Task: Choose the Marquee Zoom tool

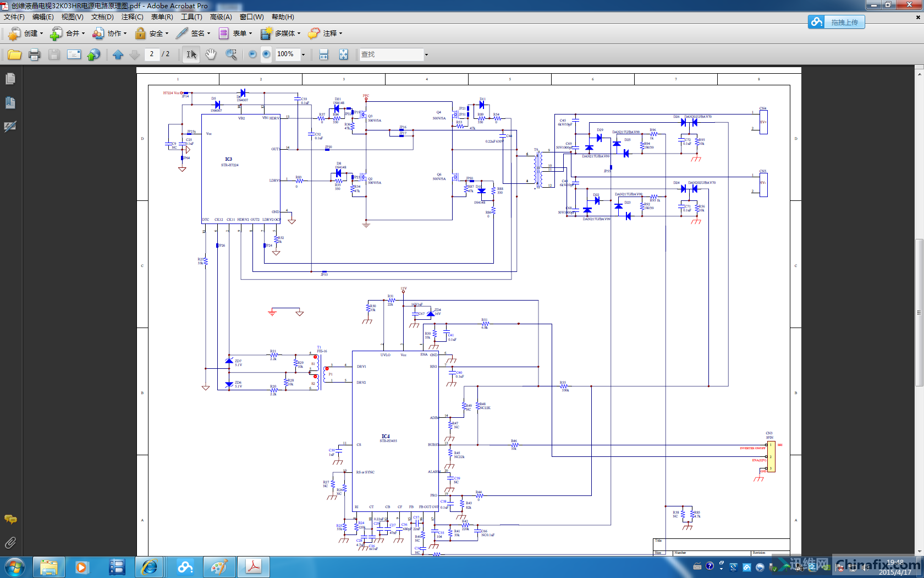Action: (x=232, y=54)
